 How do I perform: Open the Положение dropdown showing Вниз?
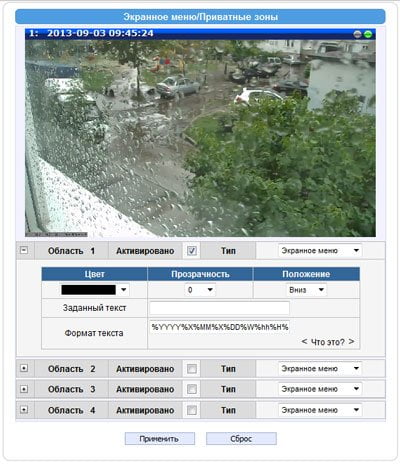click(x=306, y=290)
